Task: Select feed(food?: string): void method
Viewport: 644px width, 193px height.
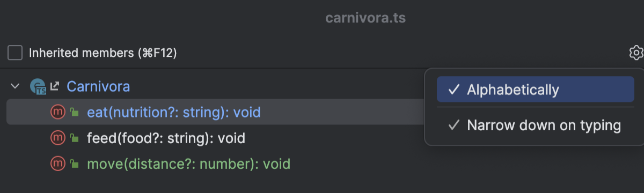Action: [x=166, y=138]
